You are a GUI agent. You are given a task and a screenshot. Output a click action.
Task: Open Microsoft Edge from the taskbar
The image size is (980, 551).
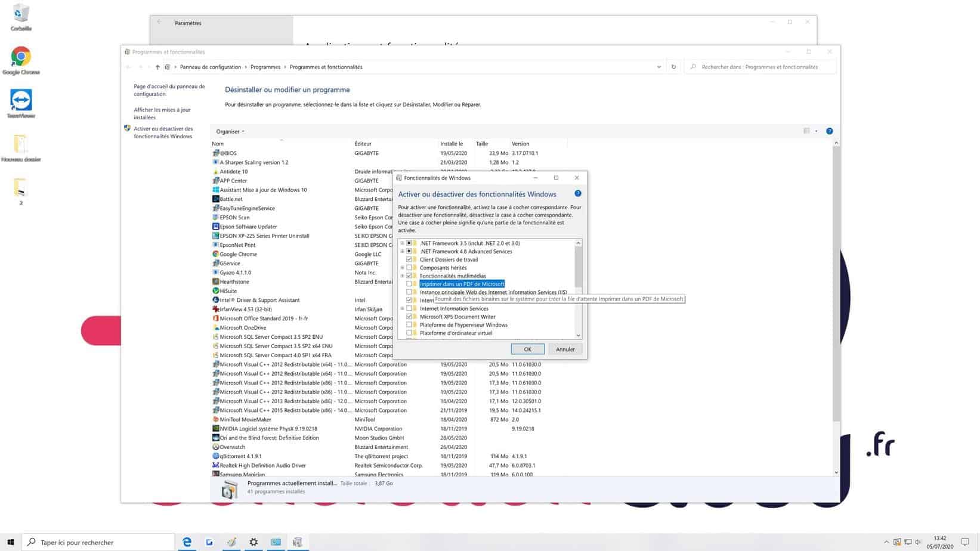[x=187, y=542]
